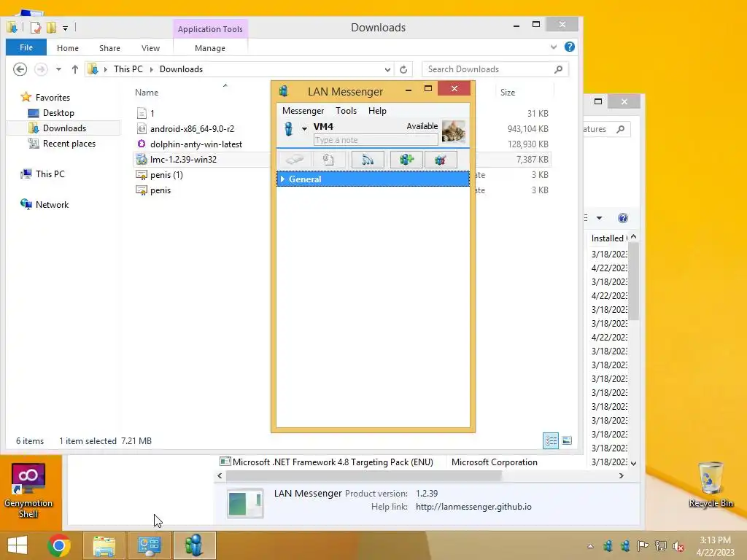The image size is (747, 560).
Task: Select android-x86_64-9.0-r2 file
Action: (192, 128)
